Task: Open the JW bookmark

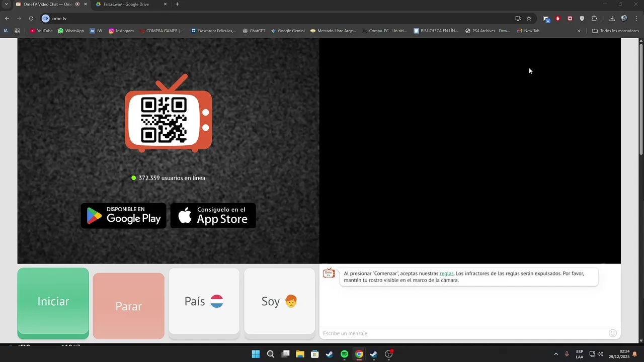Action: click(x=96, y=31)
